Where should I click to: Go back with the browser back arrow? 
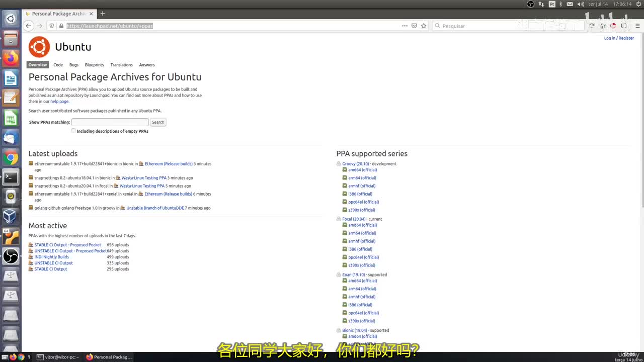pyautogui.click(x=29, y=26)
